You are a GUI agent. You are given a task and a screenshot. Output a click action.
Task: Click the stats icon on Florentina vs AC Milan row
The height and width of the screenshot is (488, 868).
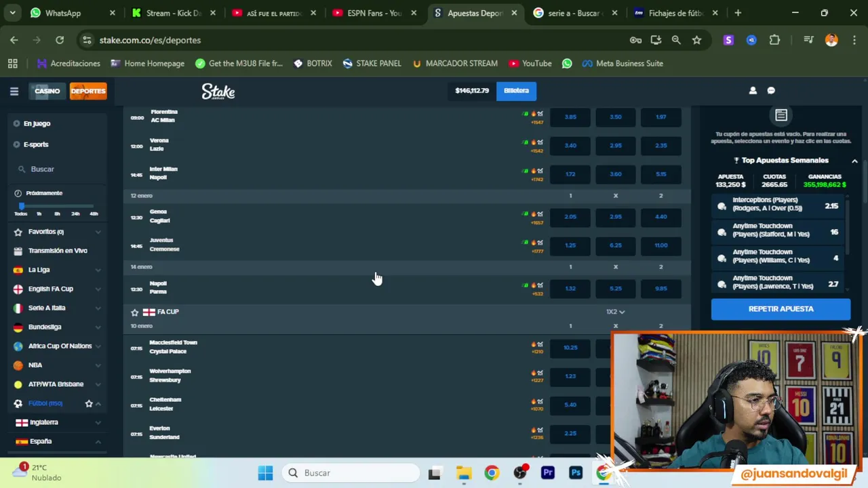[540, 114]
